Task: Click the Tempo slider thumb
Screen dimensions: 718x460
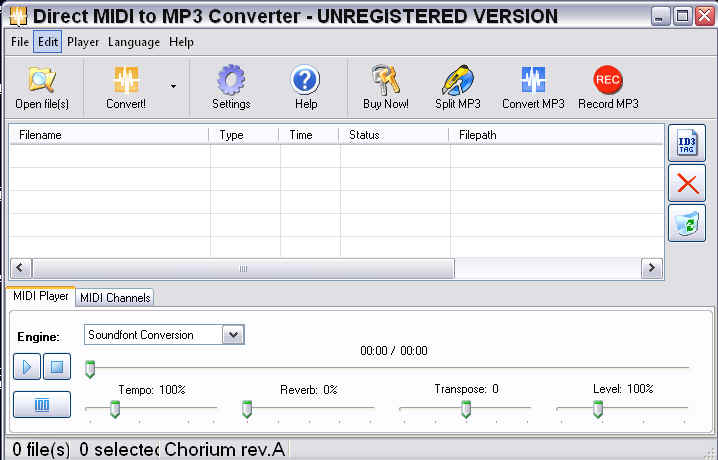Action: coord(115,409)
